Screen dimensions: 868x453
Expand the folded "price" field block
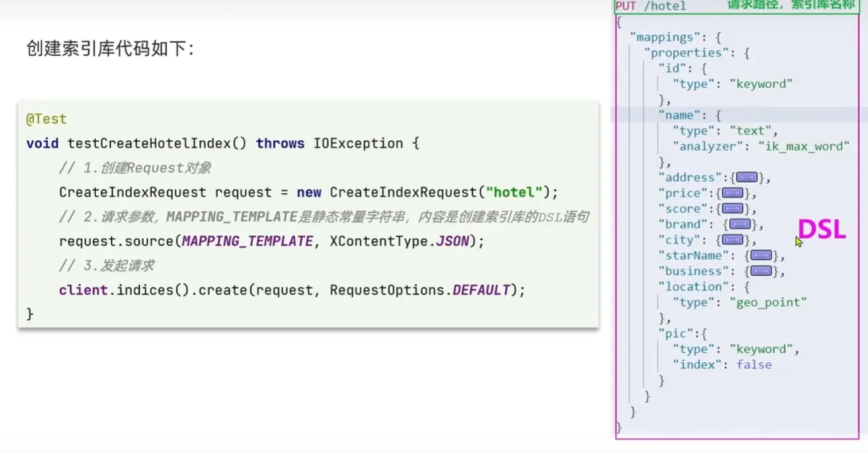732,193
